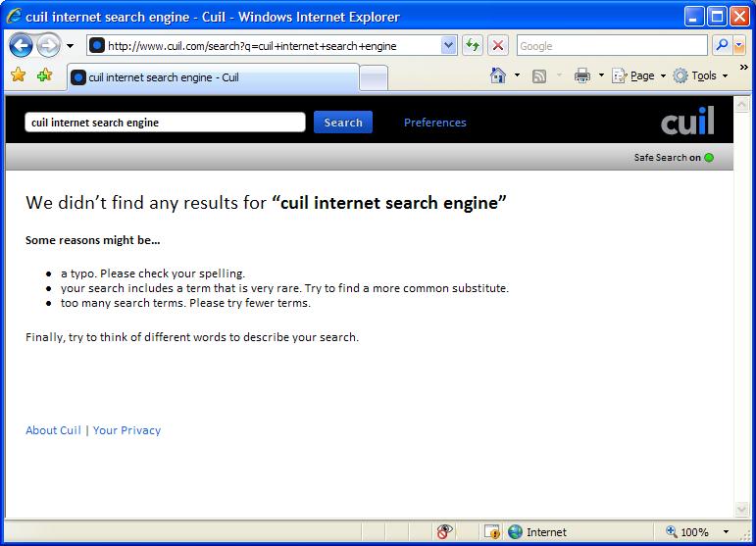Screen dimensions: 756x546
Task: Go to Home page icon
Action: point(498,75)
